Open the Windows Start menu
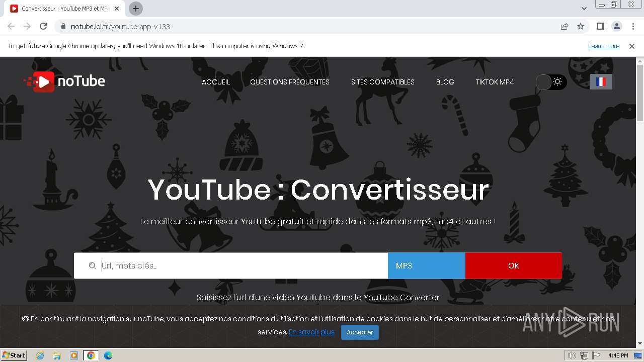644x362 pixels. point(14,355)
